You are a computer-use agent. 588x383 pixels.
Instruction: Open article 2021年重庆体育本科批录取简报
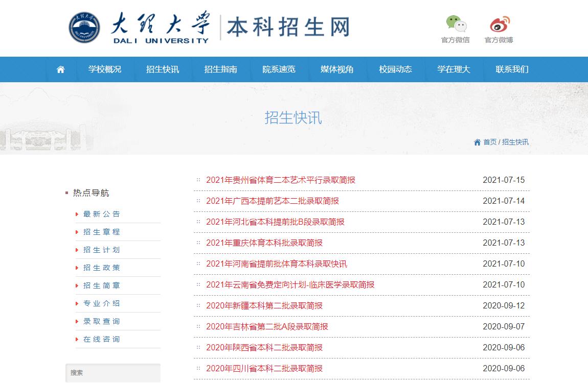click(x=264, y=243)
